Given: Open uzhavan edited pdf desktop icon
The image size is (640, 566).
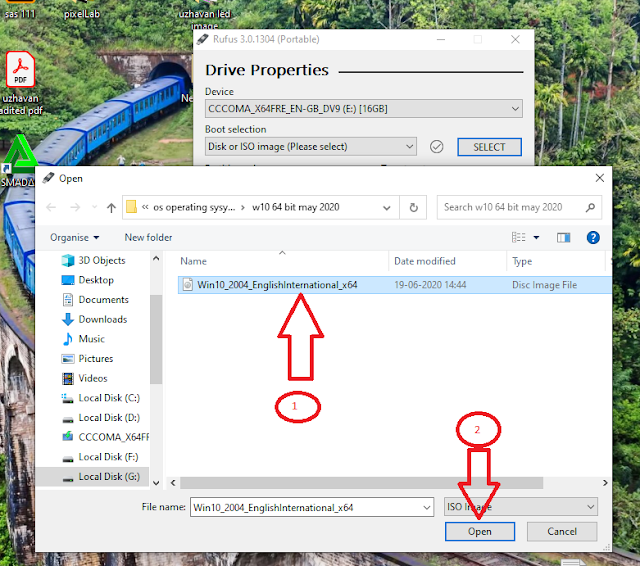Looking at the screenshot, I should click(x=20, y=83).
